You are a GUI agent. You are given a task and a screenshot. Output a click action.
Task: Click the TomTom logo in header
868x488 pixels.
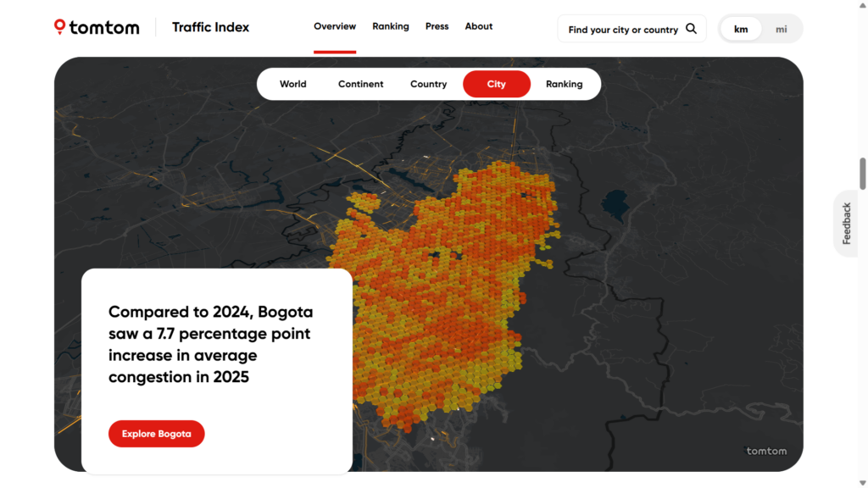[x=97, y=27]
